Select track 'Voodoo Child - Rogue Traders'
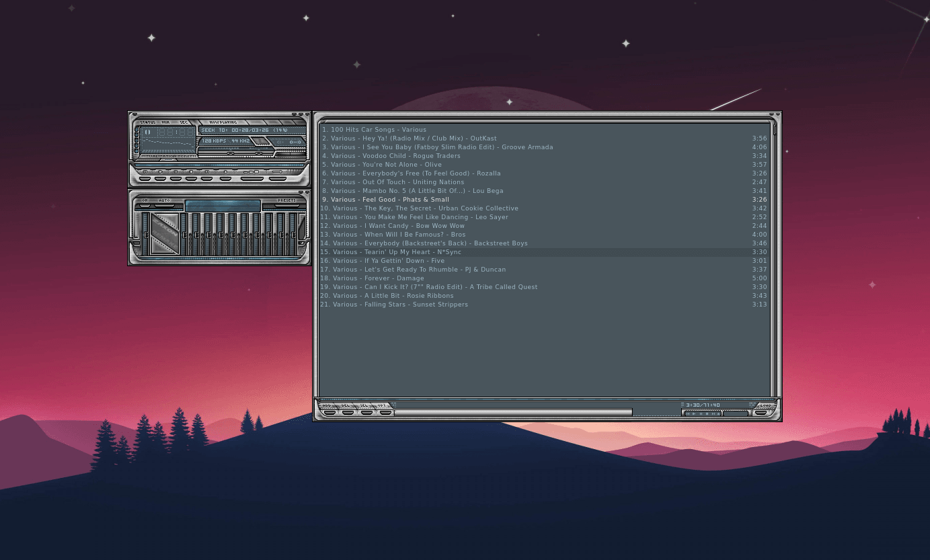Viewport: 930px width, 560px height. pos(544,156)
